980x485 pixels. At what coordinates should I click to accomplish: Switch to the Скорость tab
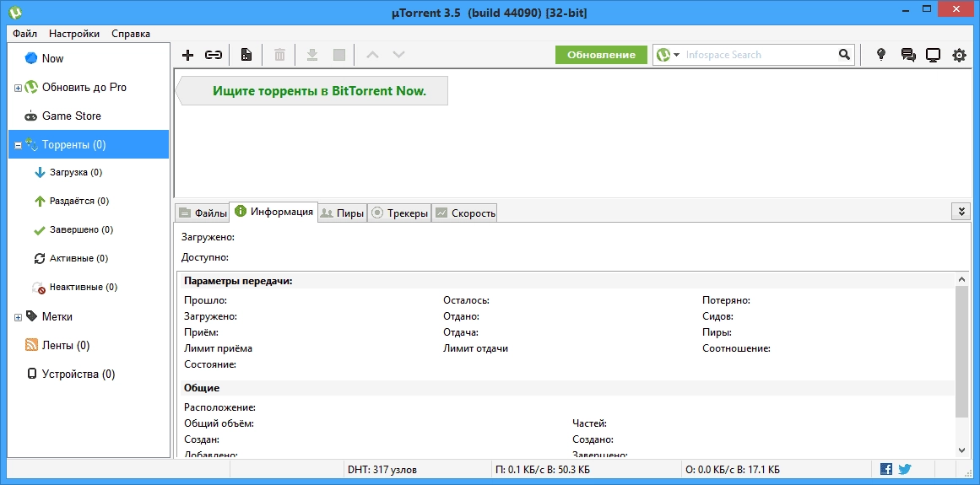[465, 213]
